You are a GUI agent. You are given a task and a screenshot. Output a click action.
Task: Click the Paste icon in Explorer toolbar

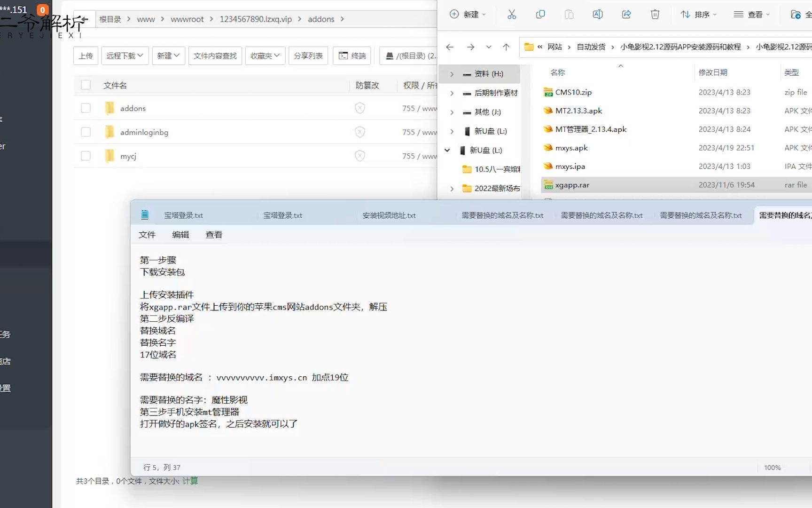click(569, 15)
